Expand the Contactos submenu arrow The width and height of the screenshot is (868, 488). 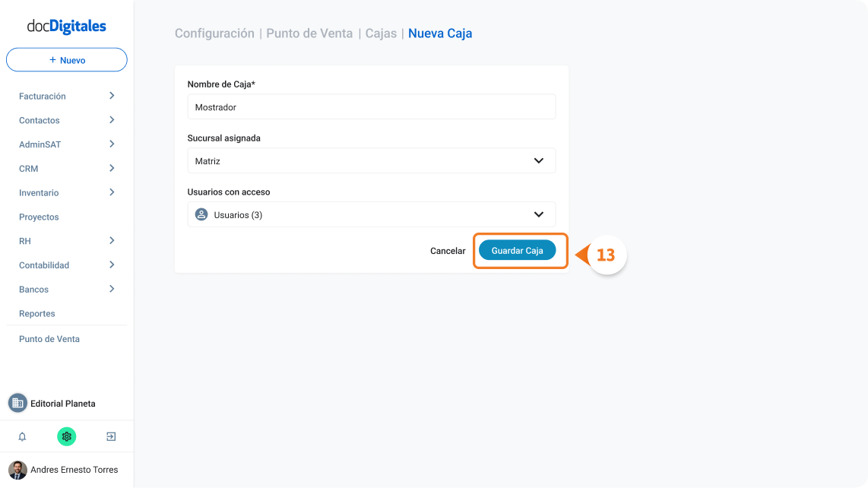point(112,120)
